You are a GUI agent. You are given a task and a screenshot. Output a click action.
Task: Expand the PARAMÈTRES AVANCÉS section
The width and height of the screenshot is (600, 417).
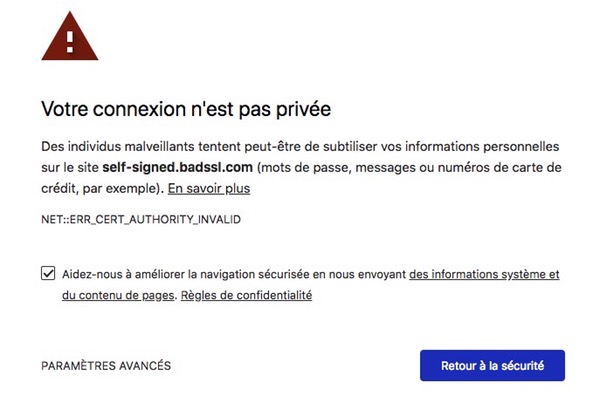106,366
